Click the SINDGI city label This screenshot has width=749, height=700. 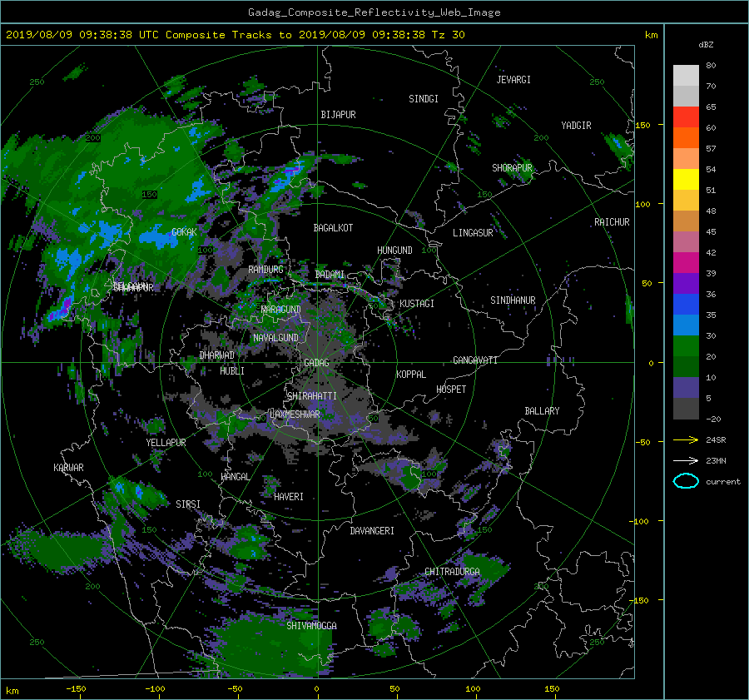tap(424, 99)
